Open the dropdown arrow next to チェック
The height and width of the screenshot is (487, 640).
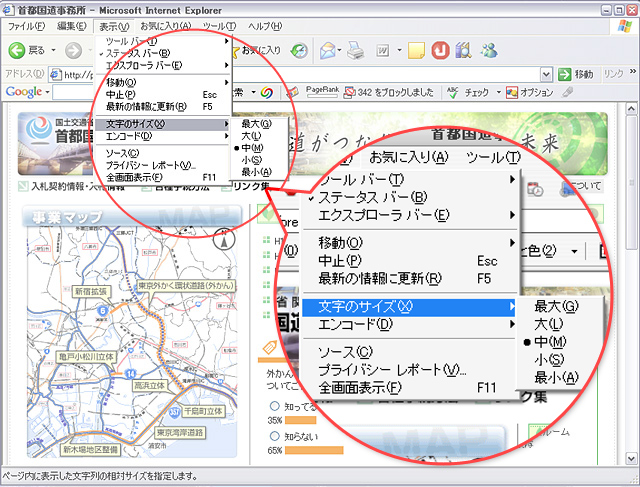tap(498, 93)
